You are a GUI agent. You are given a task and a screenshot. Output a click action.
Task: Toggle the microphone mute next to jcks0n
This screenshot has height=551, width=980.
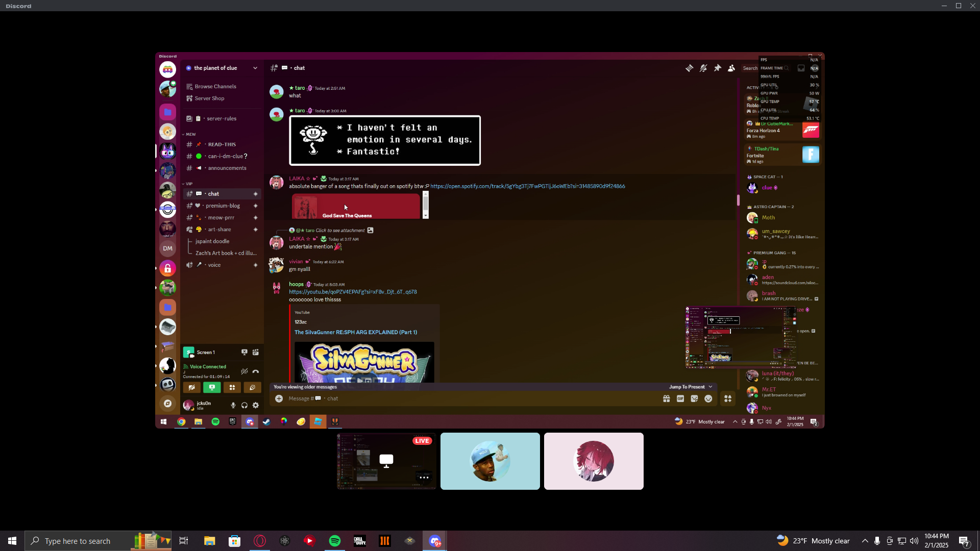pyautogui.click(x=233, y=406)
